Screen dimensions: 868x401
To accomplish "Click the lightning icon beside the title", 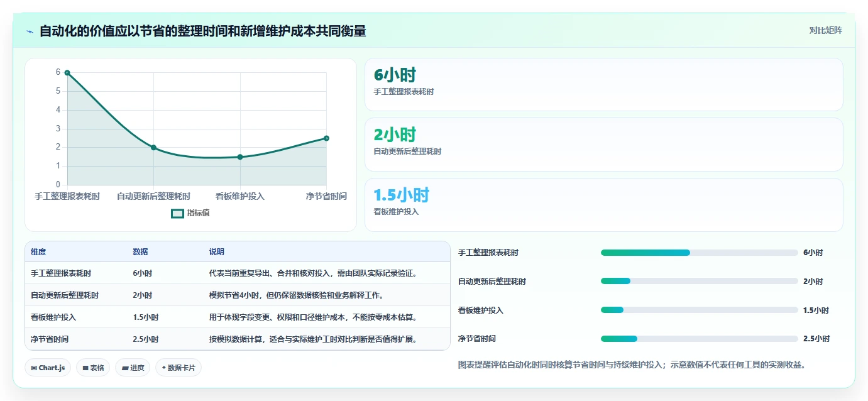I will point(30,31).
